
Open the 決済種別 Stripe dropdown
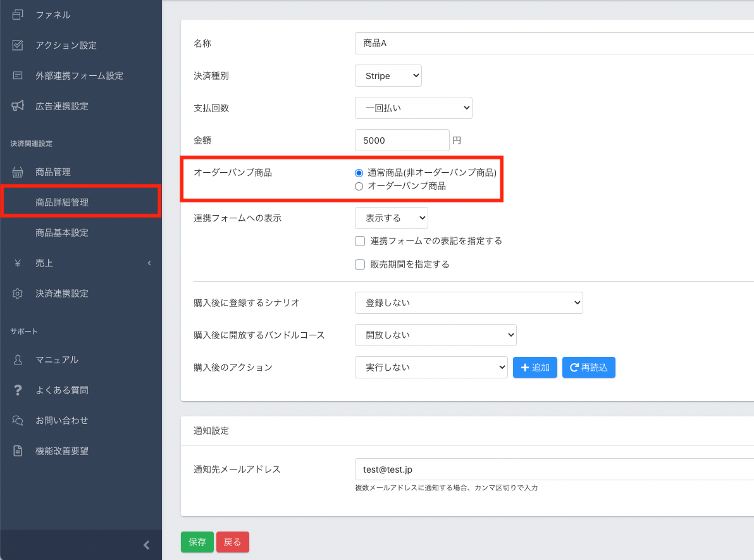pos(388,76)
